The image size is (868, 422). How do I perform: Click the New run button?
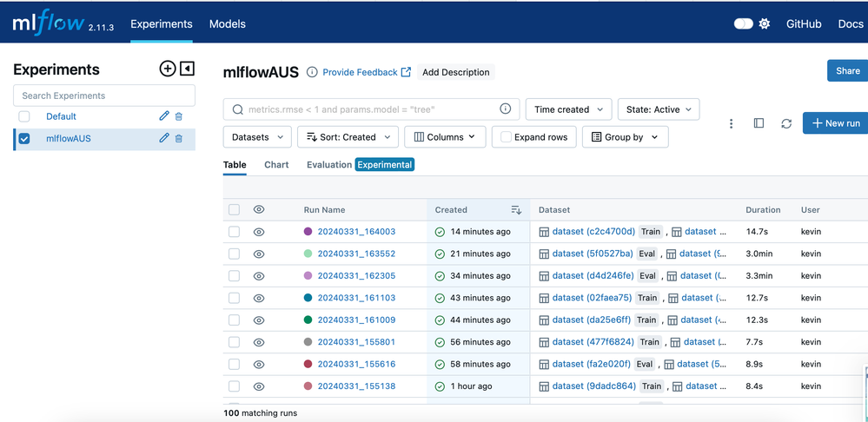click(x=835, y=123)
